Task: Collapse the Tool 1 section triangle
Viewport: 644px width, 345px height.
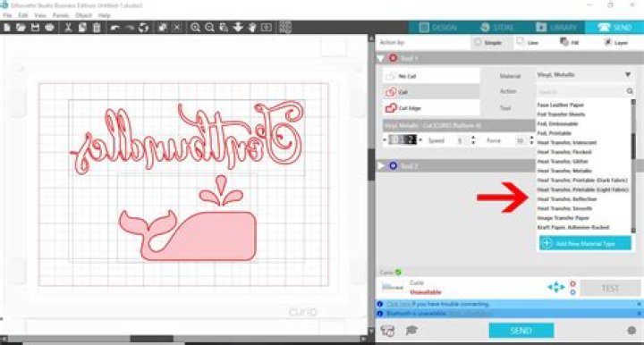Action: [381, 58]
